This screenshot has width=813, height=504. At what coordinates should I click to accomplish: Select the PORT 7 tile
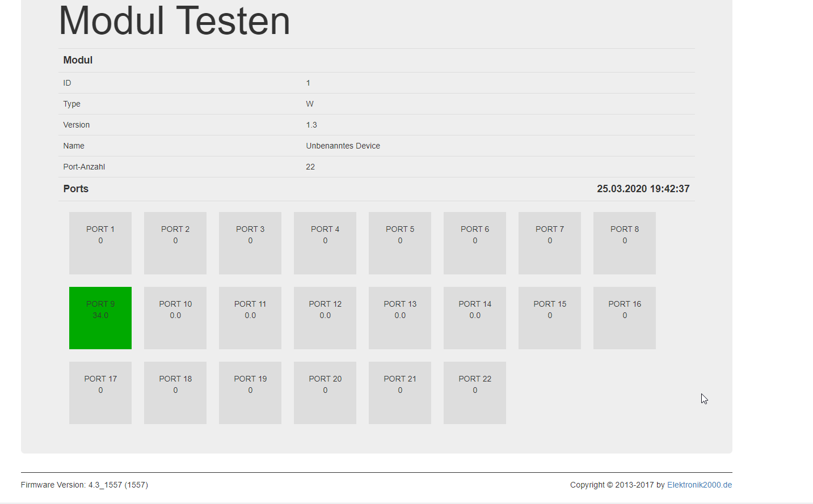tap(550, 243)
